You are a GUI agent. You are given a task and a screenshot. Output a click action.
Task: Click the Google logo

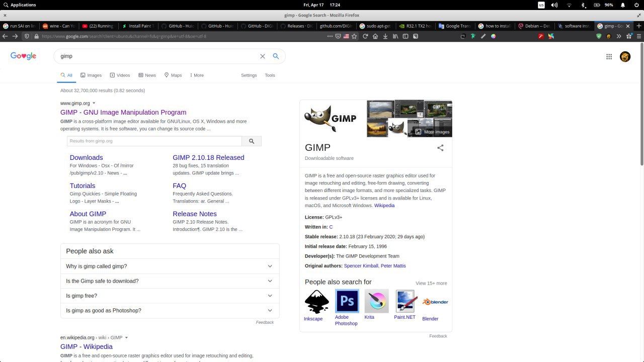coord(23,56)
